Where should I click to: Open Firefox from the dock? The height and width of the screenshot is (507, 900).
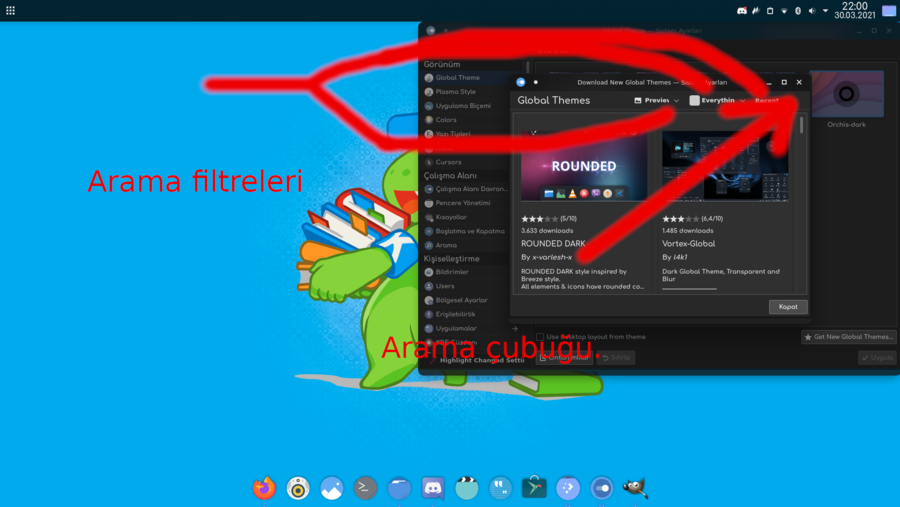(x=264, y=488)
